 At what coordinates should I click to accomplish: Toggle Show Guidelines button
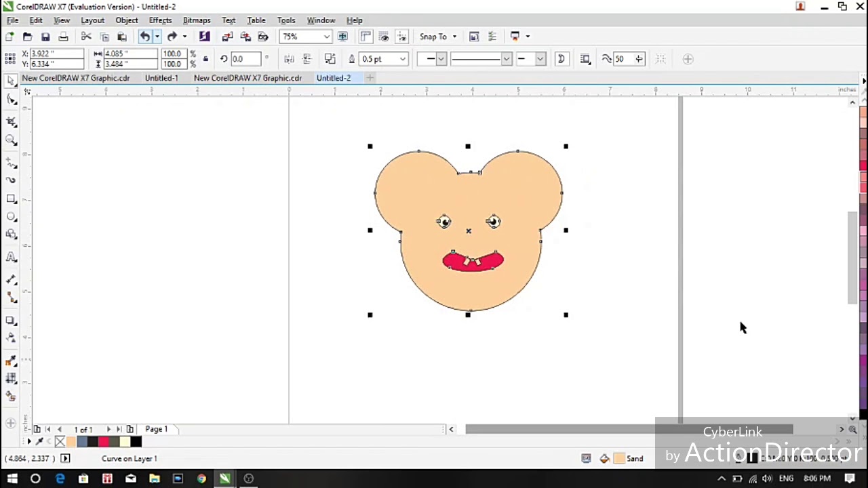point(401,37)
